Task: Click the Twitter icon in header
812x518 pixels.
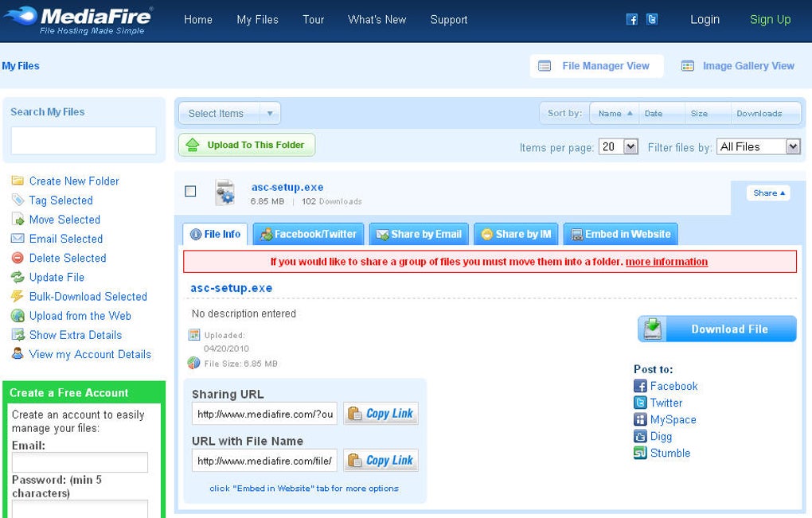Action: click(x=652, y=20)
